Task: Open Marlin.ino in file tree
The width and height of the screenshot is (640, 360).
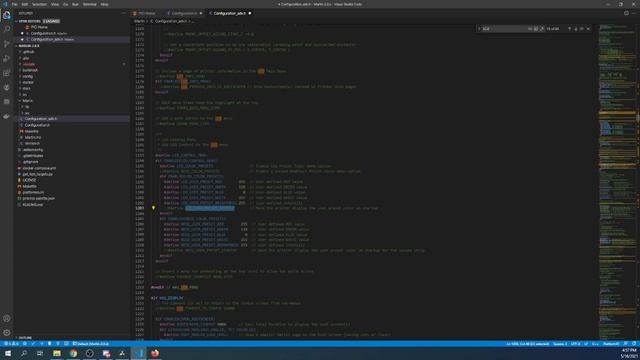Action: click(x=33, y=137)
